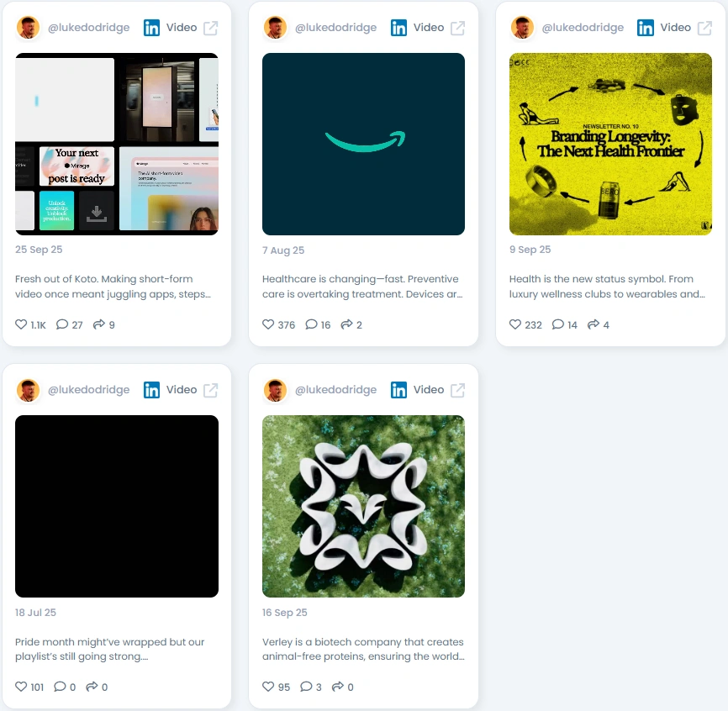This screenshot has height=711, width=728.
Task: Click profile avatar on the 9 Sep post
Action: (522, 28)
